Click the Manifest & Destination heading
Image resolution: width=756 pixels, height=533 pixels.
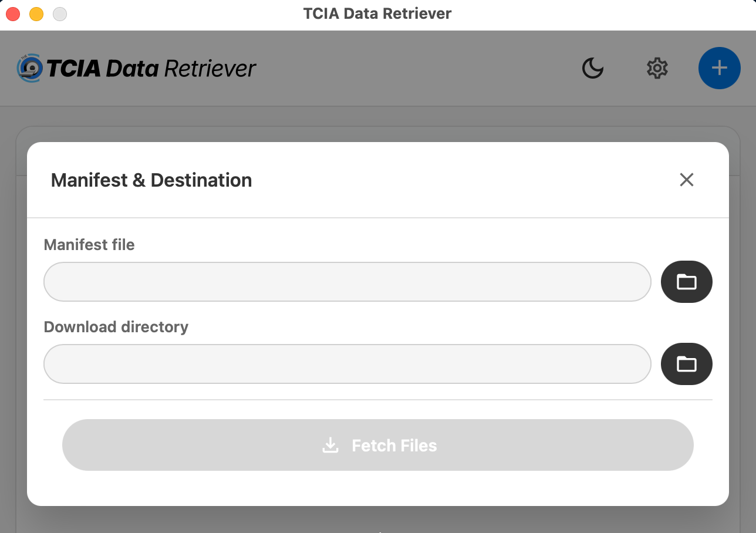(x=151, y=180)
